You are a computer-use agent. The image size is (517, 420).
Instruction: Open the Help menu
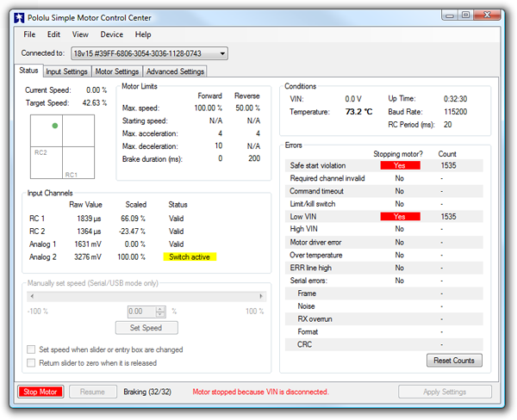[143, 34]
